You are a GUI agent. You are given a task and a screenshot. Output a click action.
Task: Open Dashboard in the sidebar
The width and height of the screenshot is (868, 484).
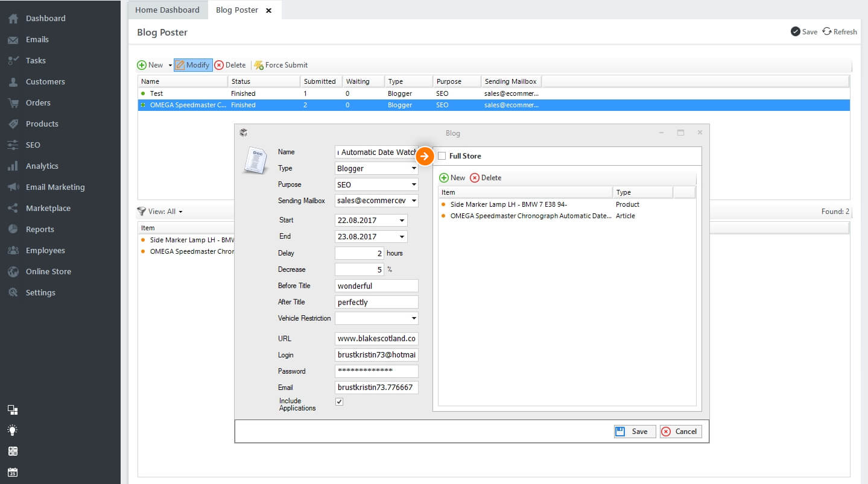pyautogui.click(x=45, y=18)
